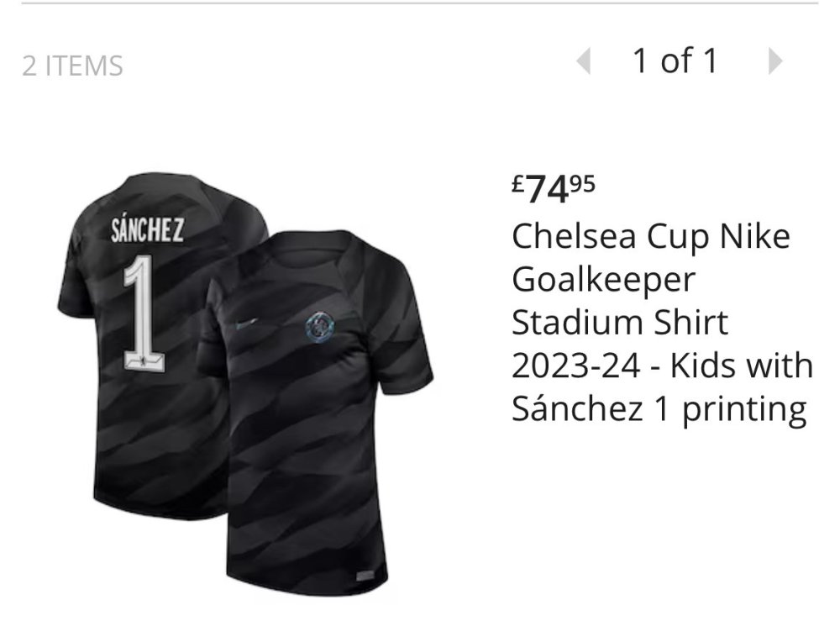Open the front-facing goalkeeper shirt image
Image resolution: width=840 pixels, height=642 pixels.
[x=315, y=413]
